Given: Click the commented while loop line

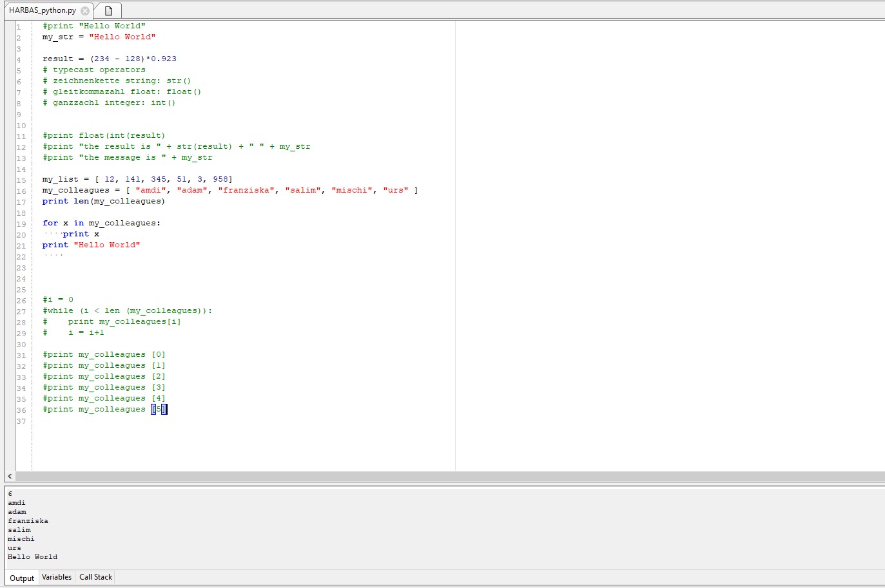Looking at the screenshot, I should point(126,310).
